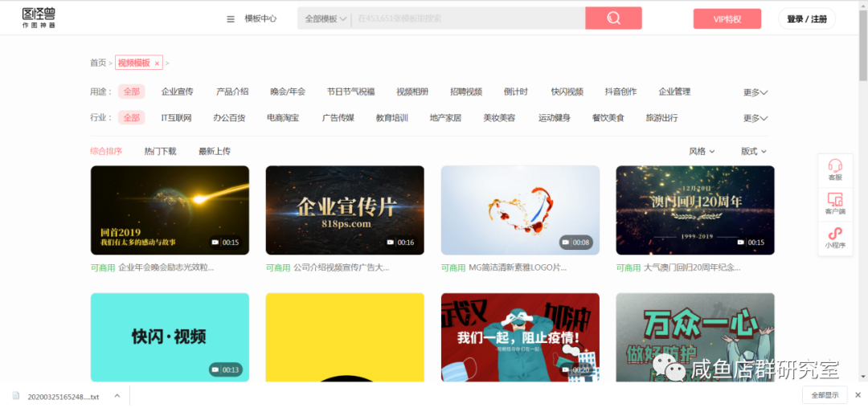The image size is (868, 408).
Task: Go to 首页 breadcrumb
Action: tap(98, 63)
